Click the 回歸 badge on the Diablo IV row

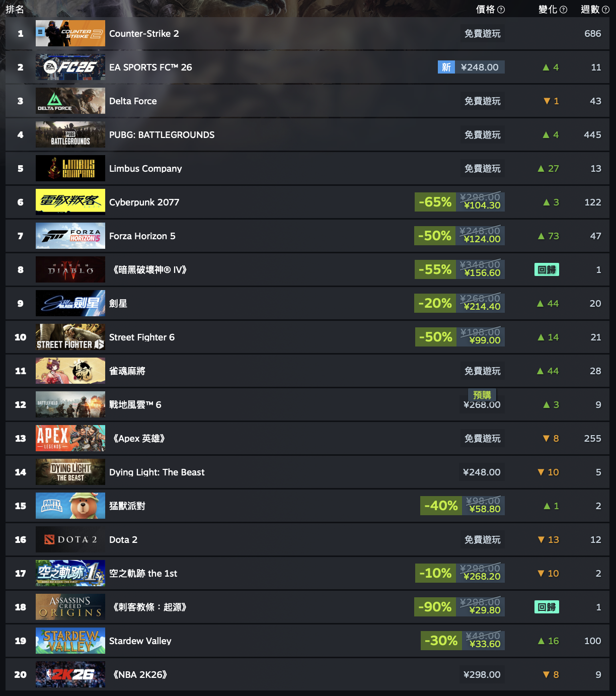[x=547, y=269]
